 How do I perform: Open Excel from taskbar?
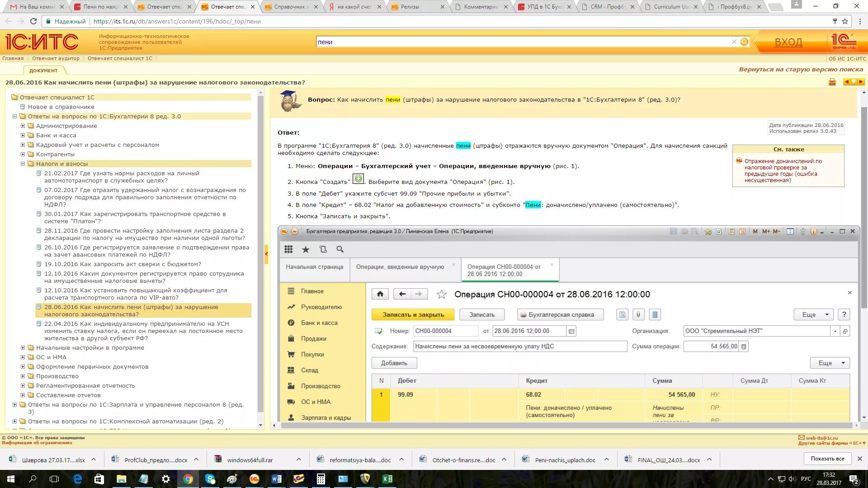(x=387, y=479)
